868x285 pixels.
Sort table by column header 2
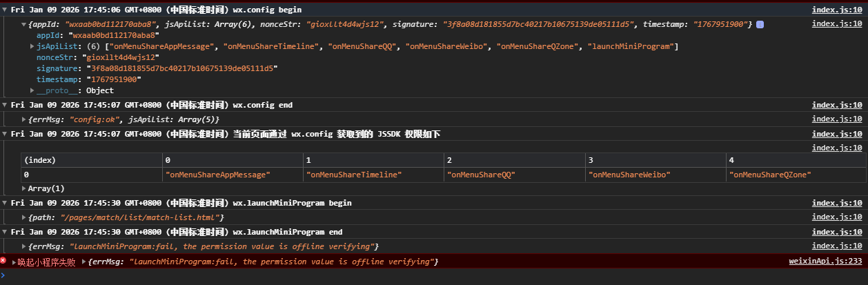click(515, 160)
